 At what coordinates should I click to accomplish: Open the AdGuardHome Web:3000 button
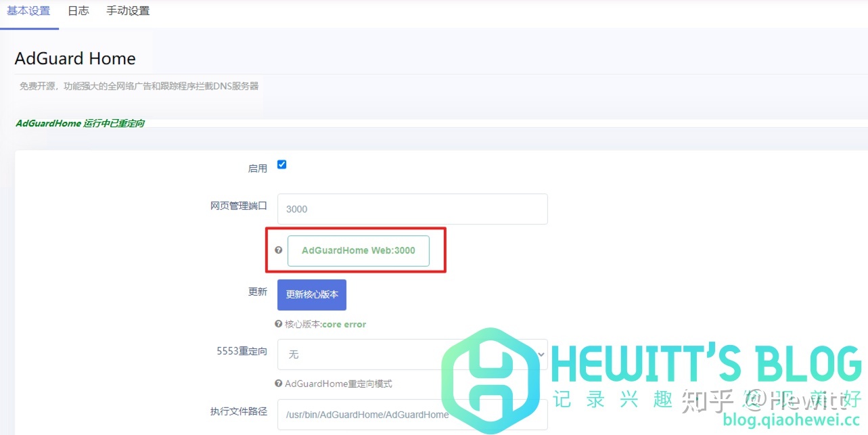point(359,250)
